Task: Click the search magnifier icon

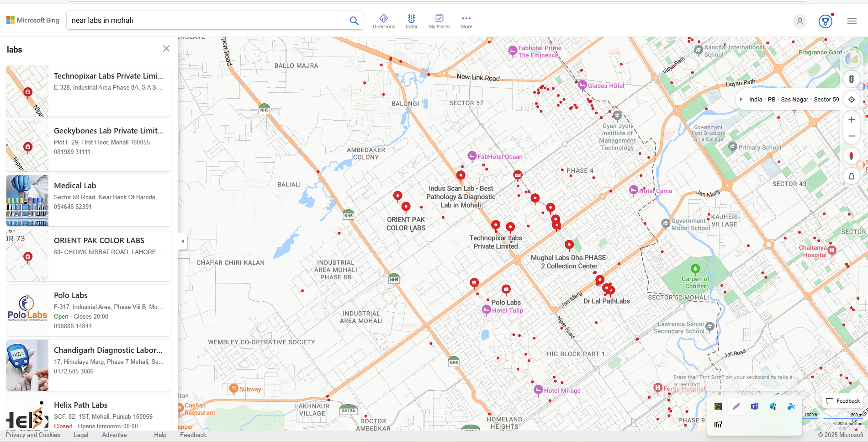Action: click(354, 21)
